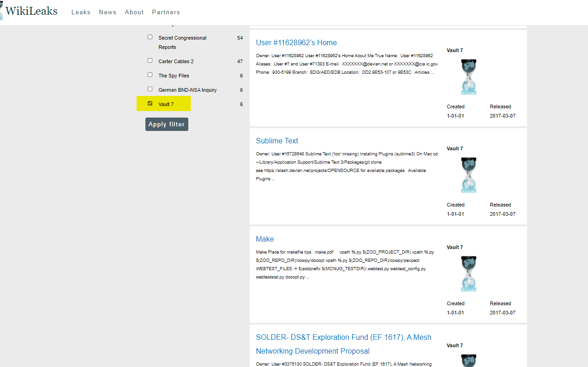
Task: Open the Sublime Text document link
Action: 277,141
